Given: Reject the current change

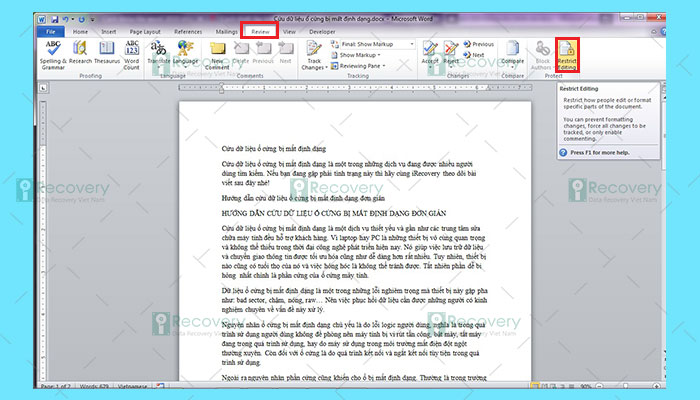Looking at the screenshot, I should click(x=451, y=52).
